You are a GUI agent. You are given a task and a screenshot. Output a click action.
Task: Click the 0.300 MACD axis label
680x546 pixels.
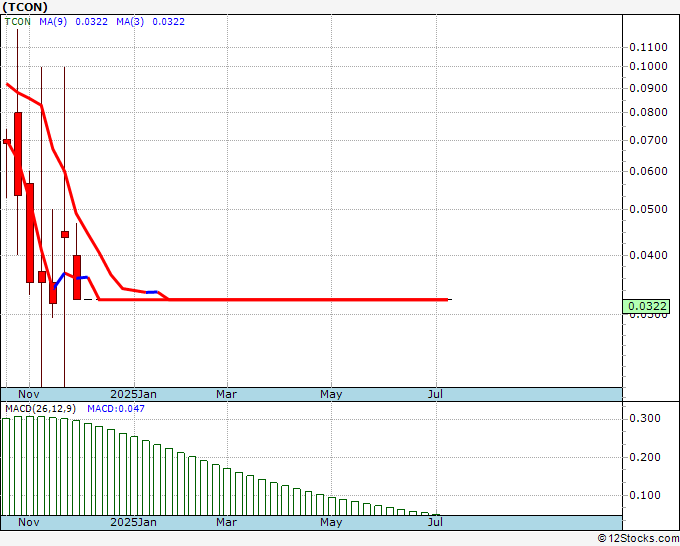[645, 418]
